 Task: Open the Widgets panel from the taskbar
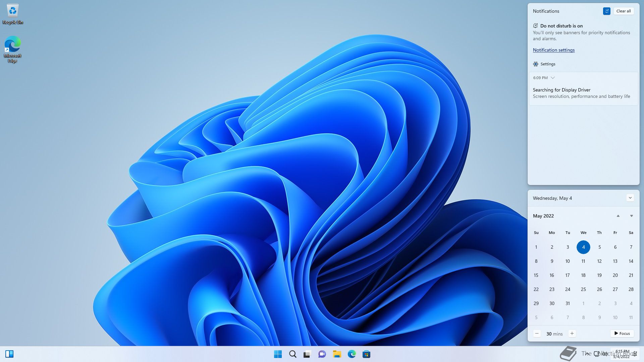coord(9,354)
